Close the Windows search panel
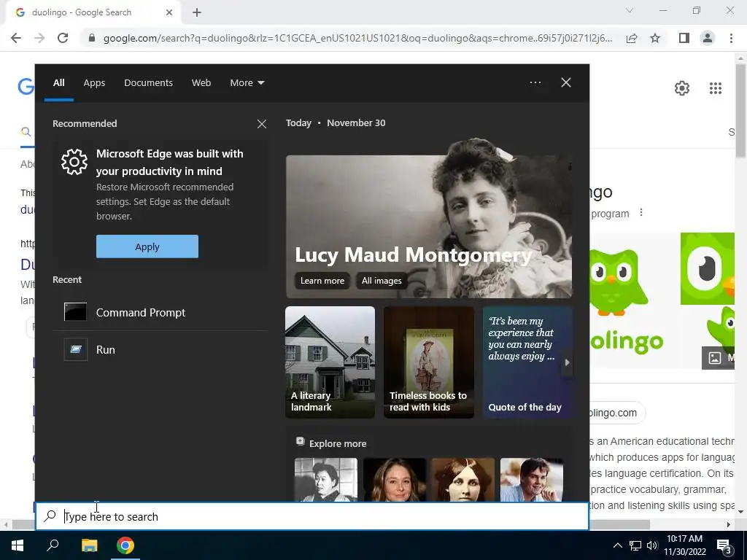Viewport: 747px width, 560px height. point(566,82)
